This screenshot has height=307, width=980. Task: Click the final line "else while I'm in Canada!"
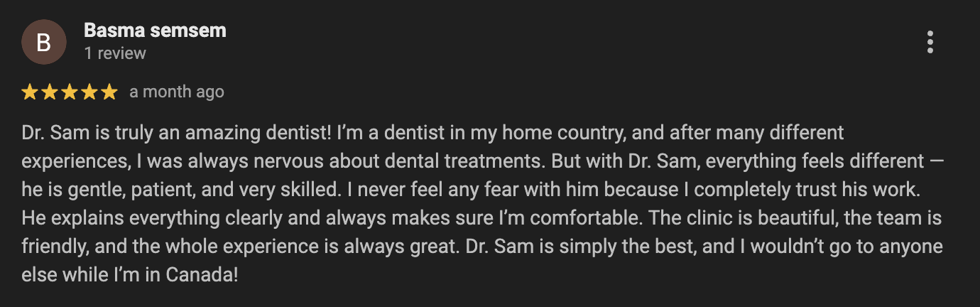[x=129, y=274]
